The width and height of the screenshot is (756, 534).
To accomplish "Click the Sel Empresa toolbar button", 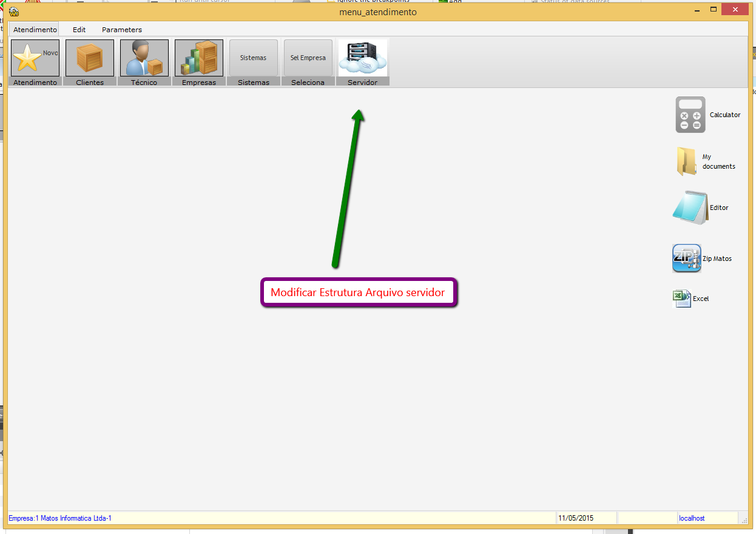I will (x=308, y=58).
